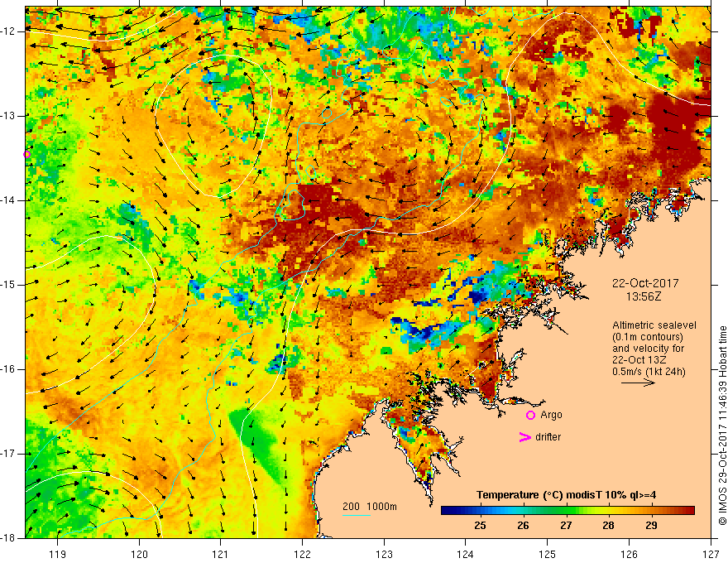Viewport: 728px width, 563px height.
Task: Click the '13:56Z' time text
Action: tap(644, 296)
